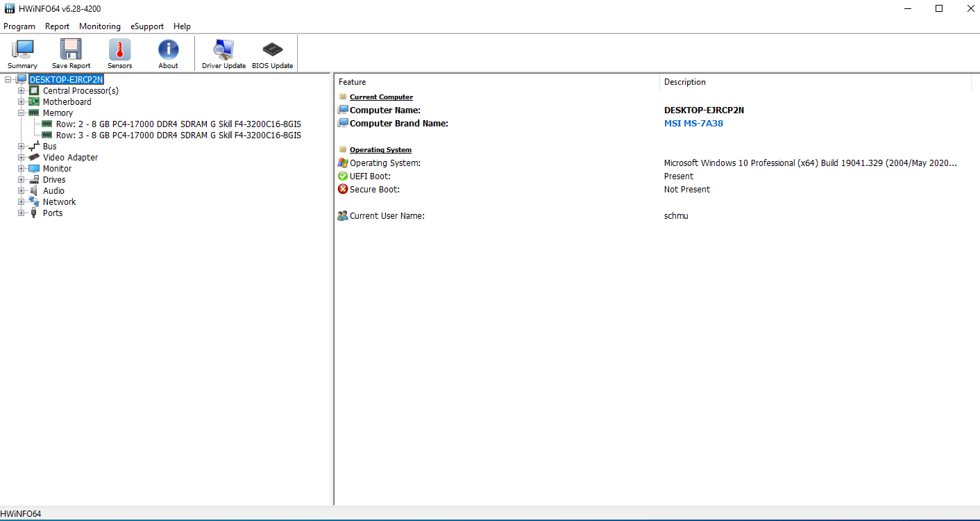
Task: Click the green check icon beside UEFI Boot
Action: pyautogui.click(x=343, y=176)
